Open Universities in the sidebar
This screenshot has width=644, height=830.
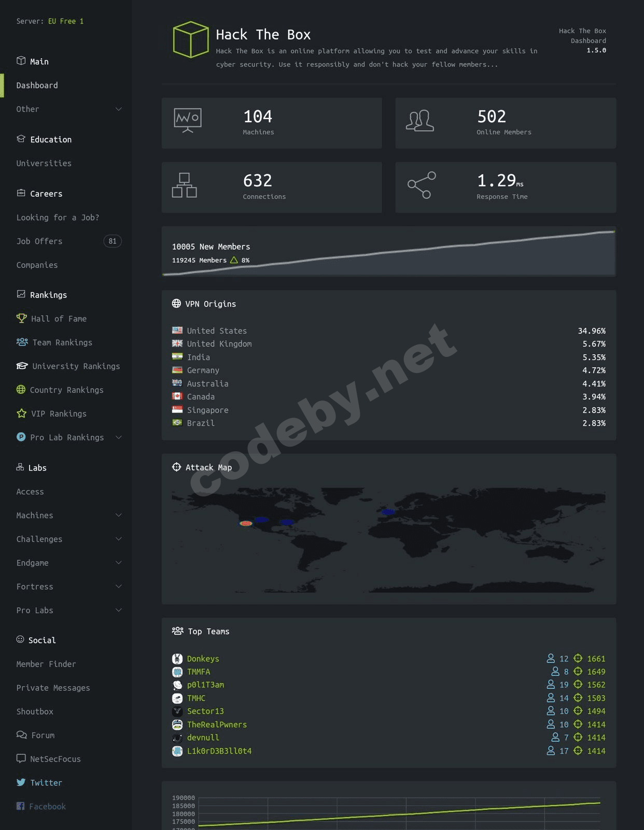pyautogui.click(x=44, y=163)
